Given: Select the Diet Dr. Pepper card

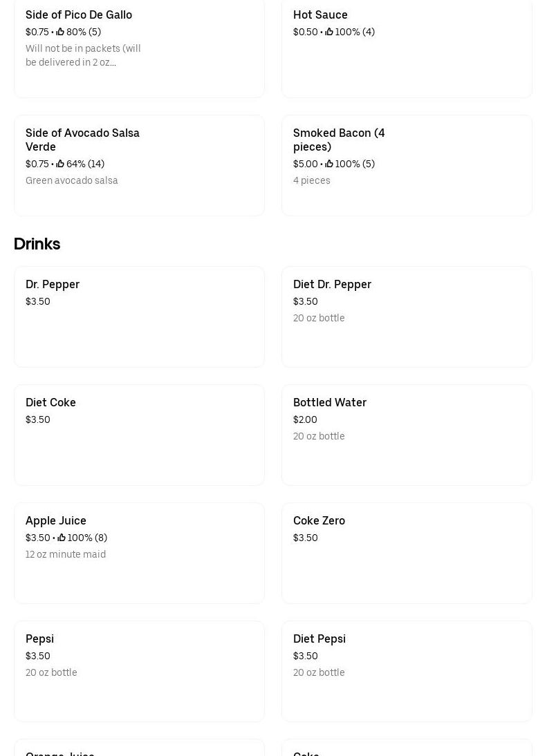Looking at the screenshot, I should click(x=407, y=316).
